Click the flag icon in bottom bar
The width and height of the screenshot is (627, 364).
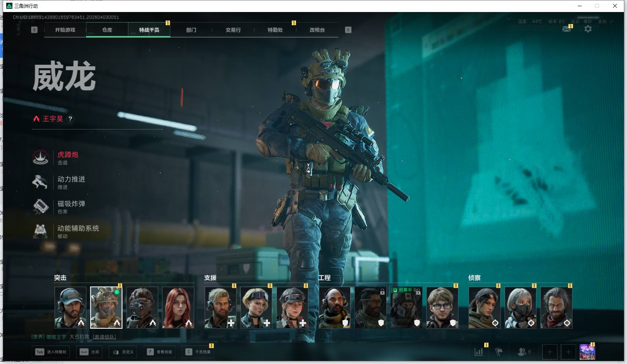click(499, 352)
